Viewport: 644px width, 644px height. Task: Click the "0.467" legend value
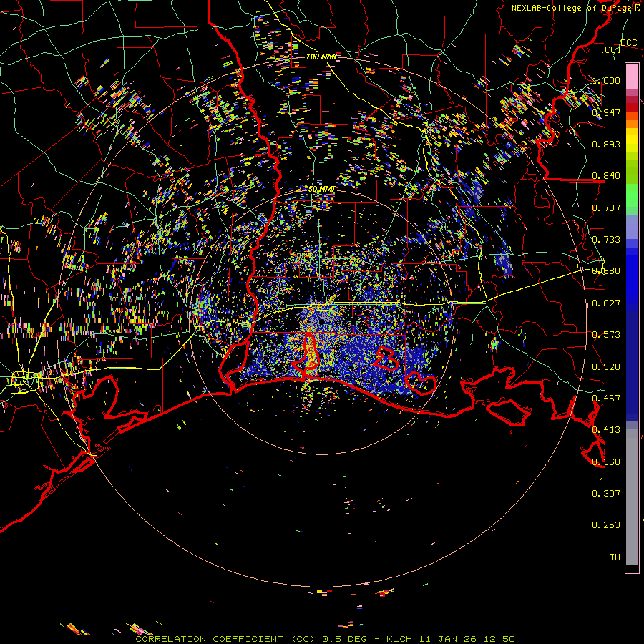[x=606, y=399]
